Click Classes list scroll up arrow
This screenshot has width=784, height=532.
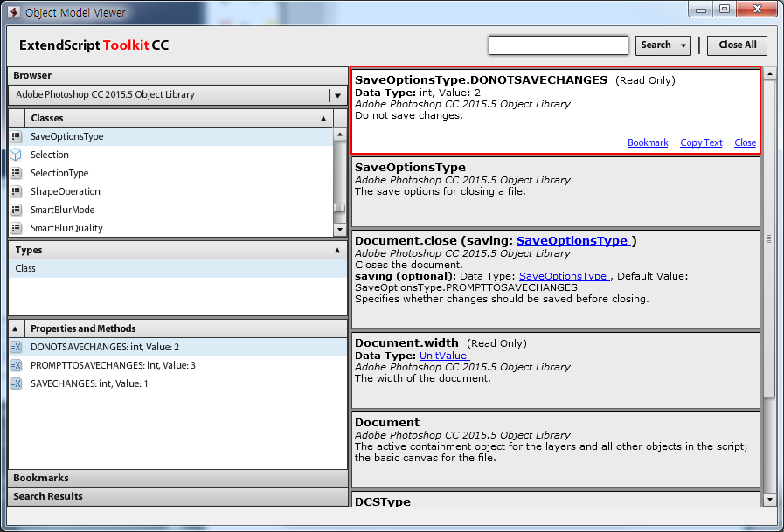[340, 134]
